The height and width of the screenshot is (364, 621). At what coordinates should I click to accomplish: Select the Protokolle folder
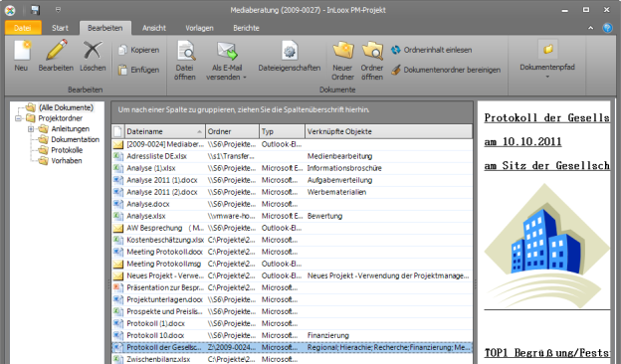coord(67,150)
